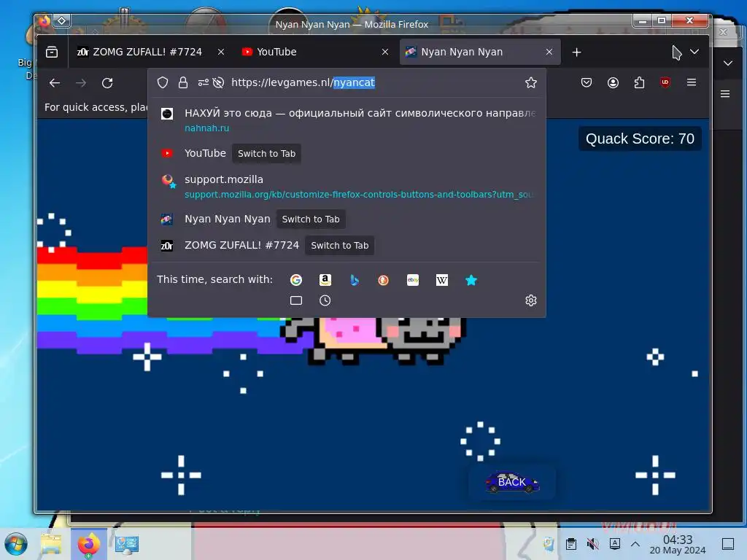Open clock showing 04:33
Screen dimensions: 747x560
678,544
